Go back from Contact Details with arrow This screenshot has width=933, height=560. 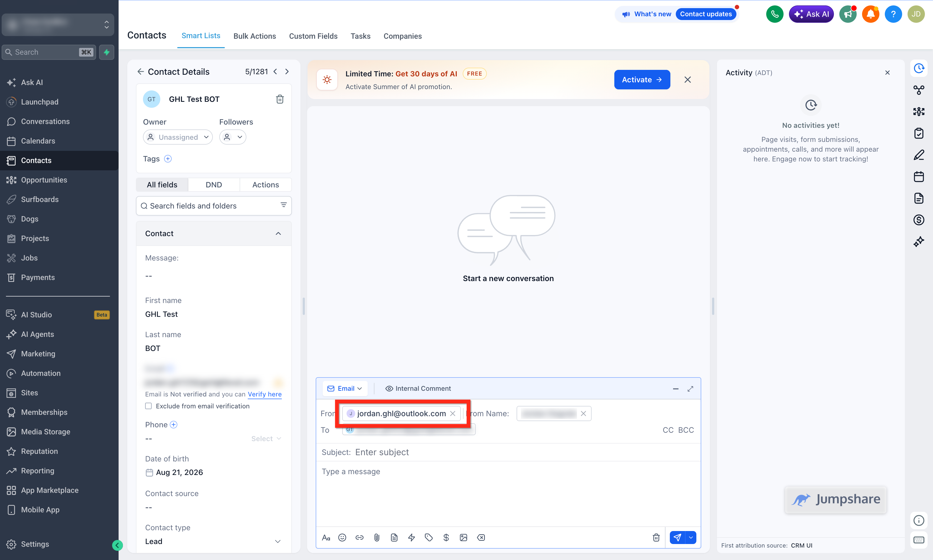tap(140, 71)
